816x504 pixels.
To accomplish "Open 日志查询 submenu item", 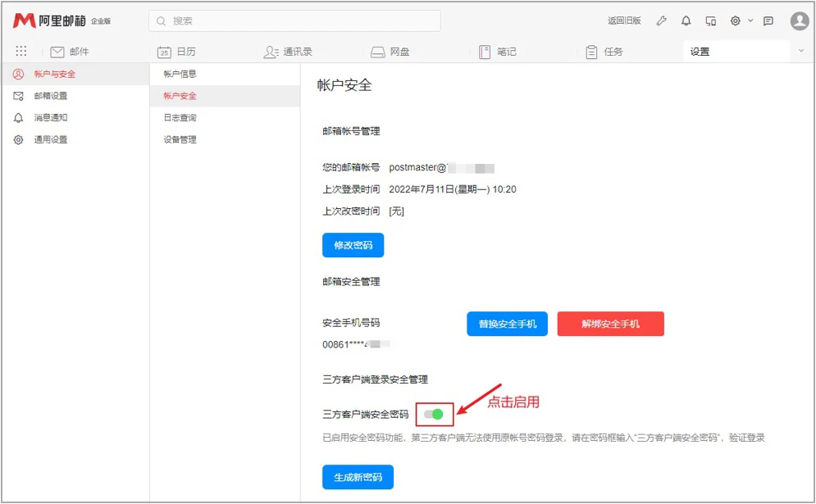I will coord(225,117).
